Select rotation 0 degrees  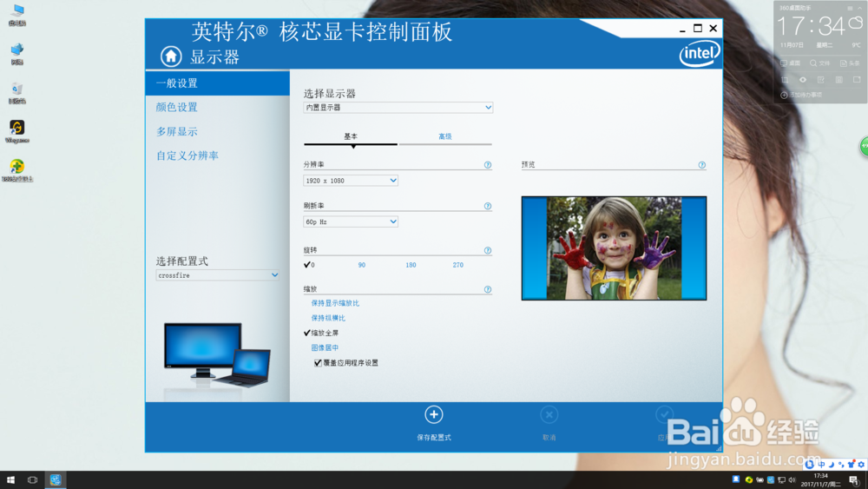(x=310, y=265)
